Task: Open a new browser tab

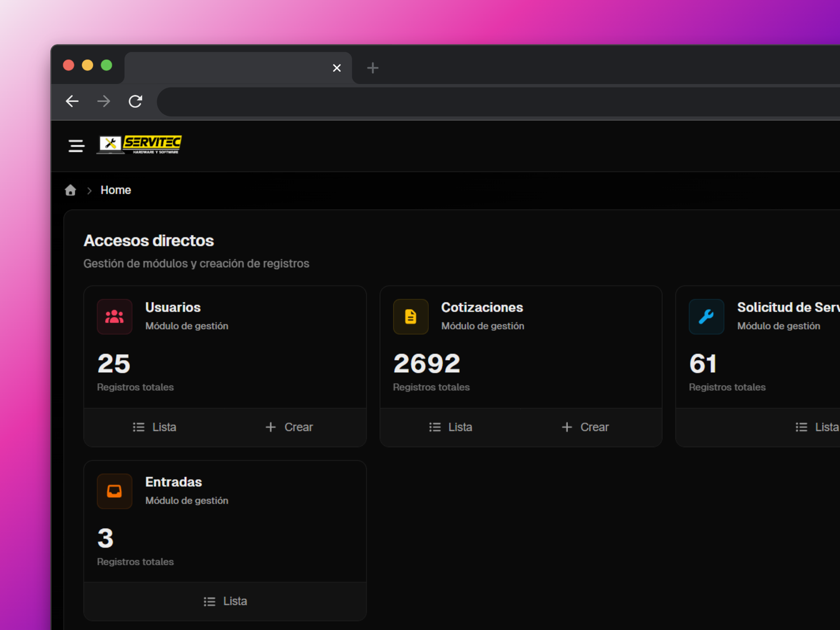Action: click(x=373, y=68)
